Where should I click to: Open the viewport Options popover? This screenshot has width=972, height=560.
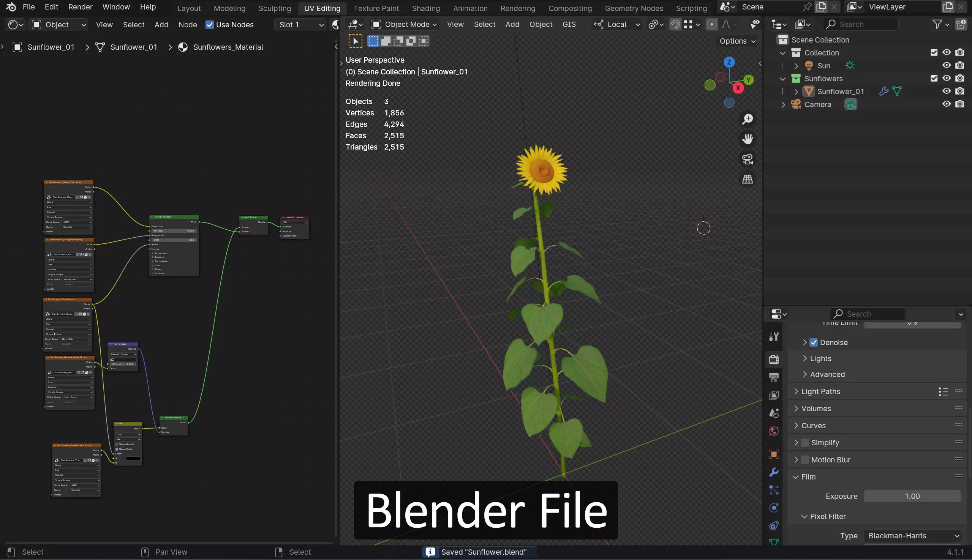pyautogui.click(x=738, y=41)
